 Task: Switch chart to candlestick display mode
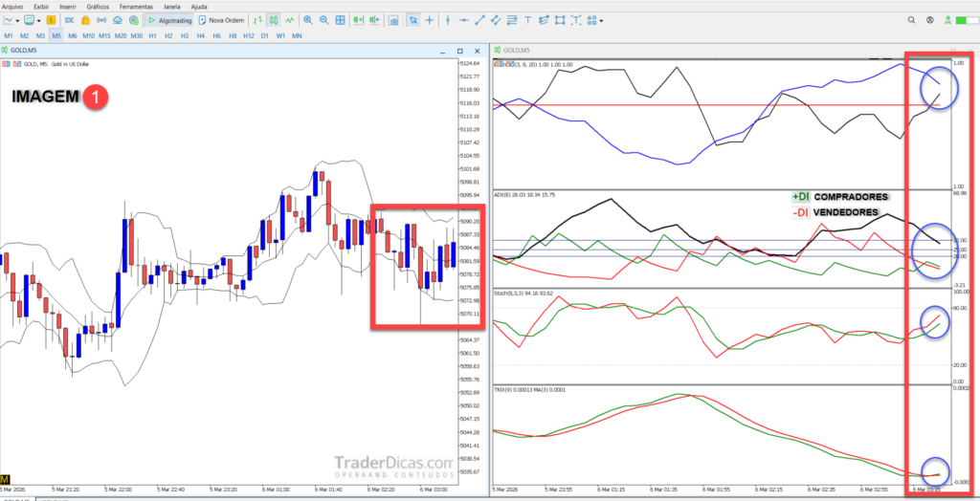tap(273, 20)
